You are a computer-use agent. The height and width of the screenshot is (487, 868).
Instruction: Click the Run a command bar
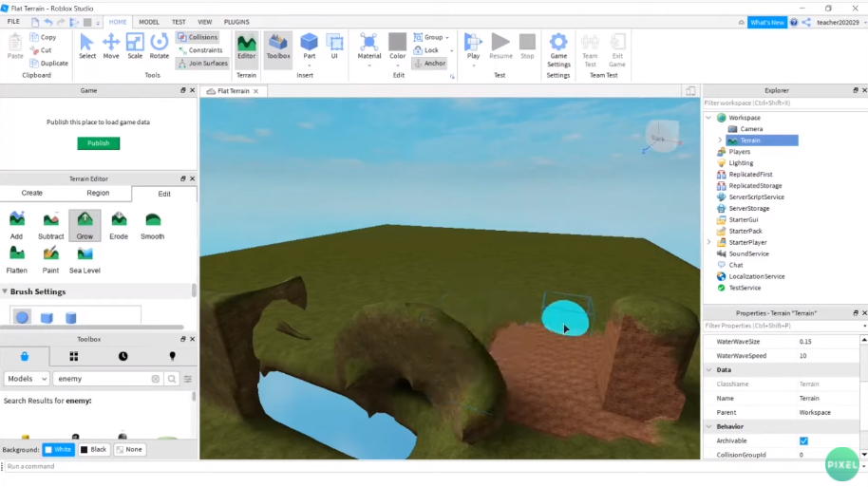point(431,466)
